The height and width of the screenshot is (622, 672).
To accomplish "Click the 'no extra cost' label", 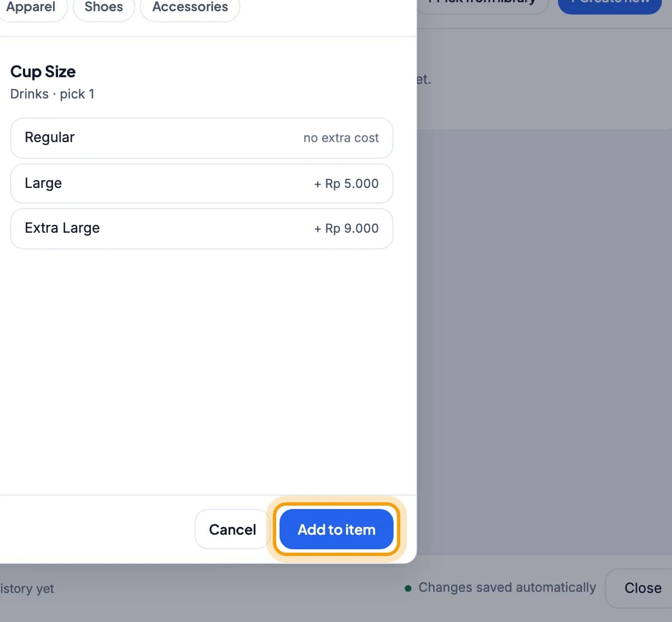I will coord(341,138).
